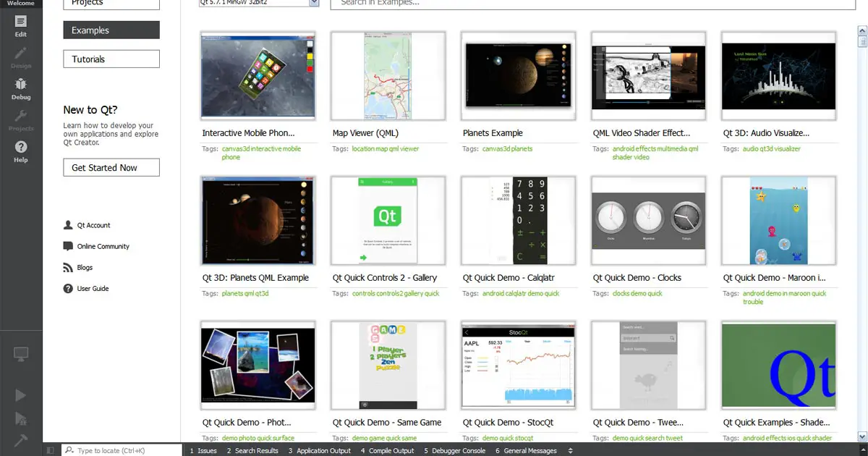Click 'location map qml viewer' tags
The height and width of the screenshot is (456, 868).
pos(386,148)
